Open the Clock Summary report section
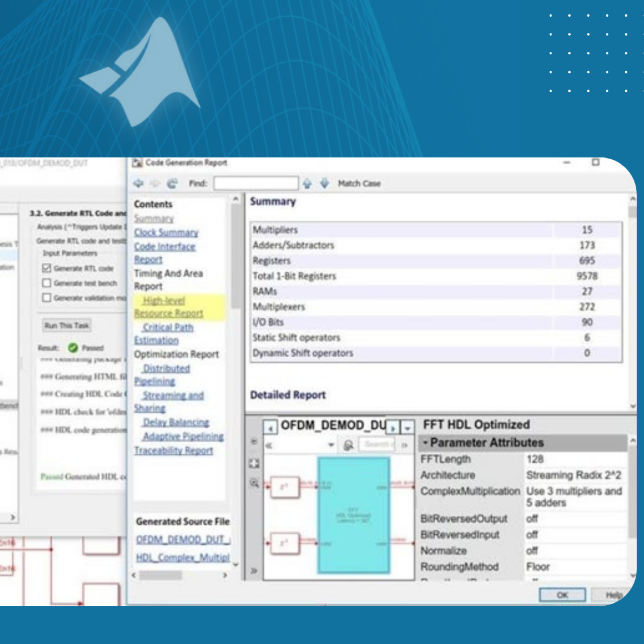The width and height of the screenshot is (644, 644). click(x=166, y=233)
